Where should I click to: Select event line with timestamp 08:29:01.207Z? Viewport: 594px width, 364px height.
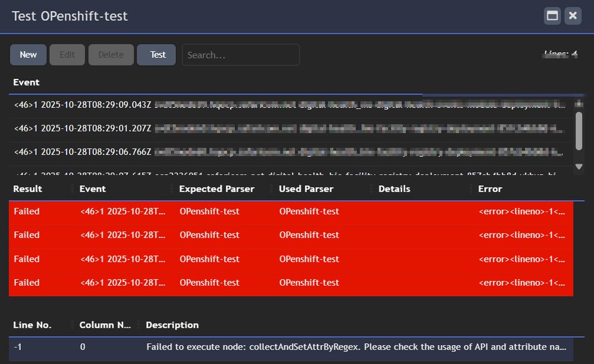pyautogui.click(x=291, y=129)
